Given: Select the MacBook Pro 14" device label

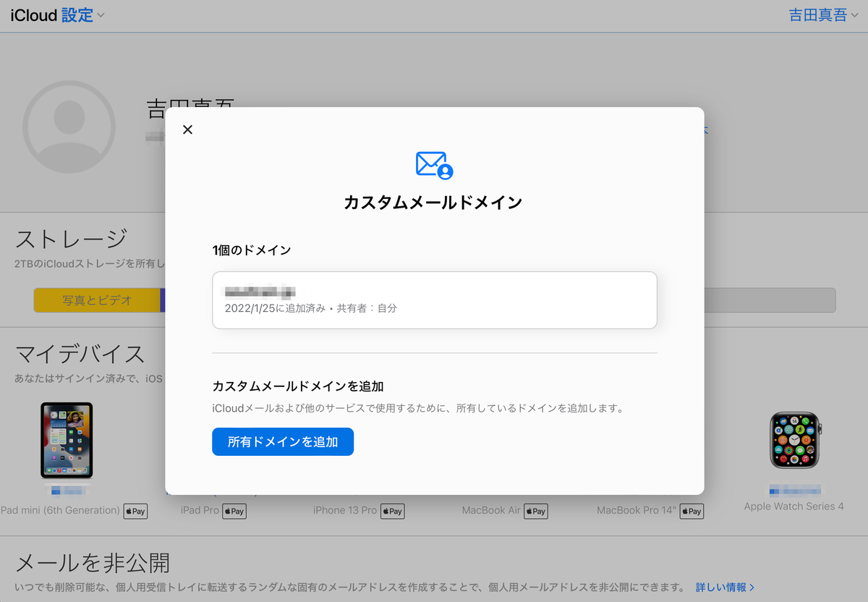Looking at the screenshot, I should [637, 510].
